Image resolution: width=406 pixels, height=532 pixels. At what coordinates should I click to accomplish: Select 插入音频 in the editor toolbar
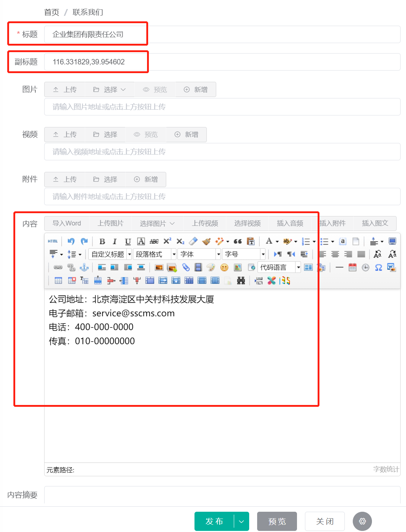pyautogui.click(x=289, y=223)
